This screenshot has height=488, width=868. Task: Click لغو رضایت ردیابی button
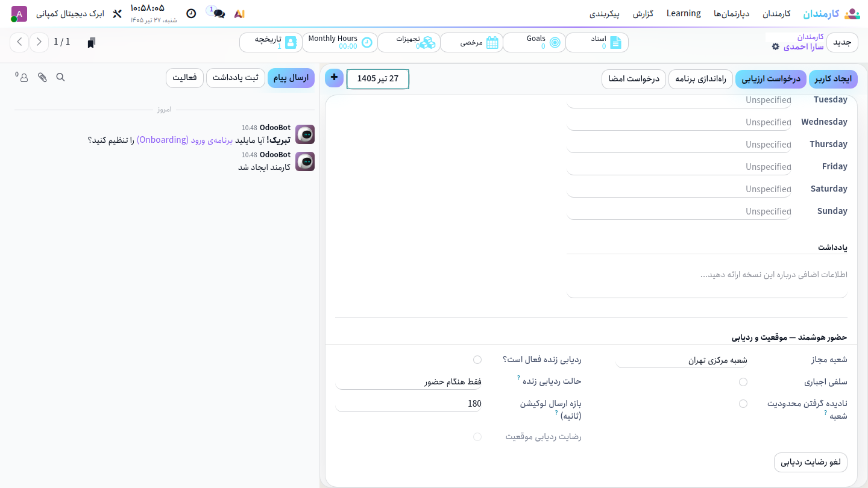click(811, 462)
